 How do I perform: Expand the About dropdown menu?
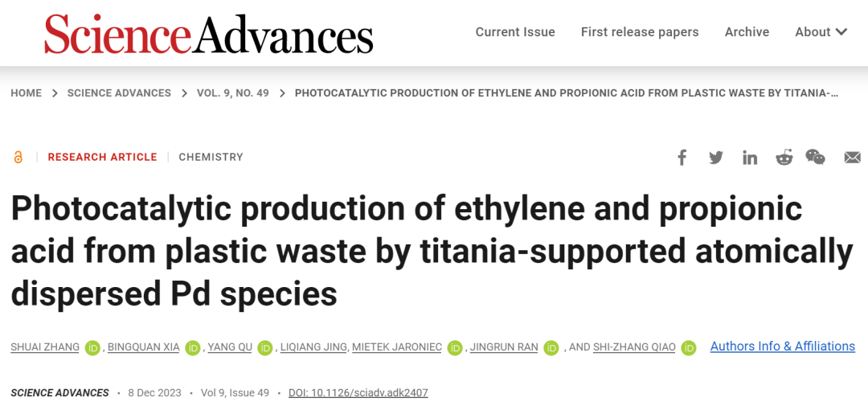click(821, 32)
